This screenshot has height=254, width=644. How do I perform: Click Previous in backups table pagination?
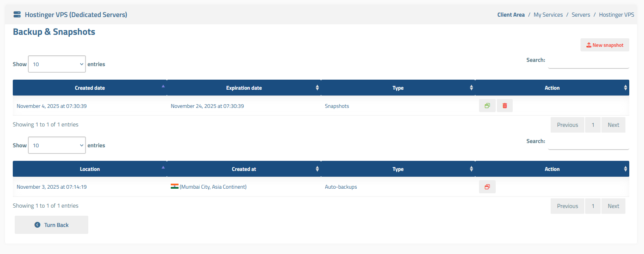point(567,206)
